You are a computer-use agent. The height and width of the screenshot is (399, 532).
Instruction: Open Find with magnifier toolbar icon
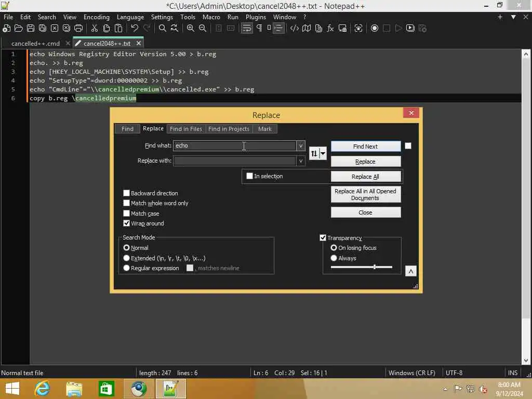click(x=163, y=28)
